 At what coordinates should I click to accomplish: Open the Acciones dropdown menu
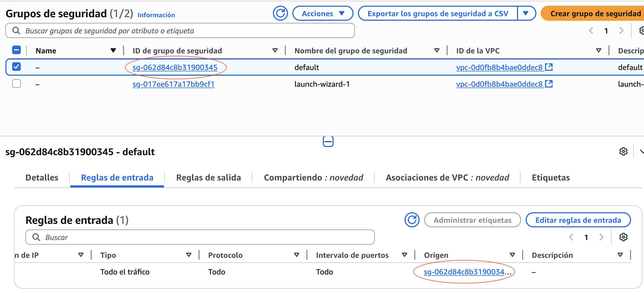point(323,13)
